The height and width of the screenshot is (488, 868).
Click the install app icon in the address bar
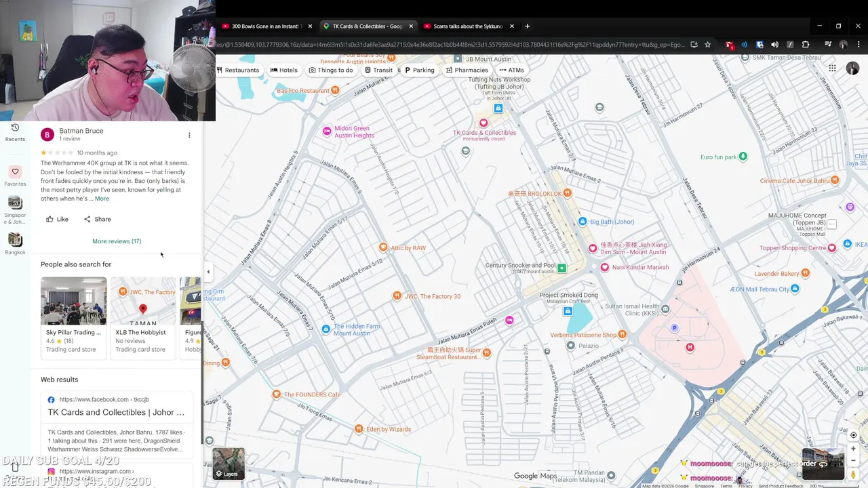[x=694, y=45]
